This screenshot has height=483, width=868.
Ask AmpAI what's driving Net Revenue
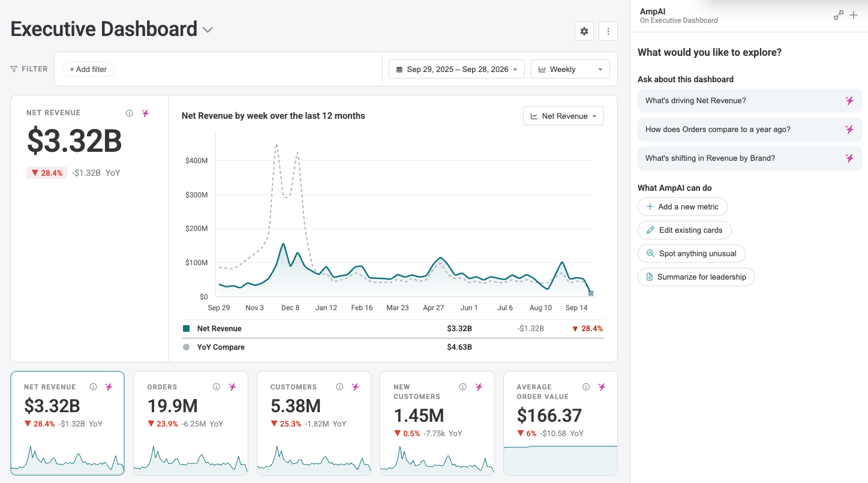coord(750,101)
